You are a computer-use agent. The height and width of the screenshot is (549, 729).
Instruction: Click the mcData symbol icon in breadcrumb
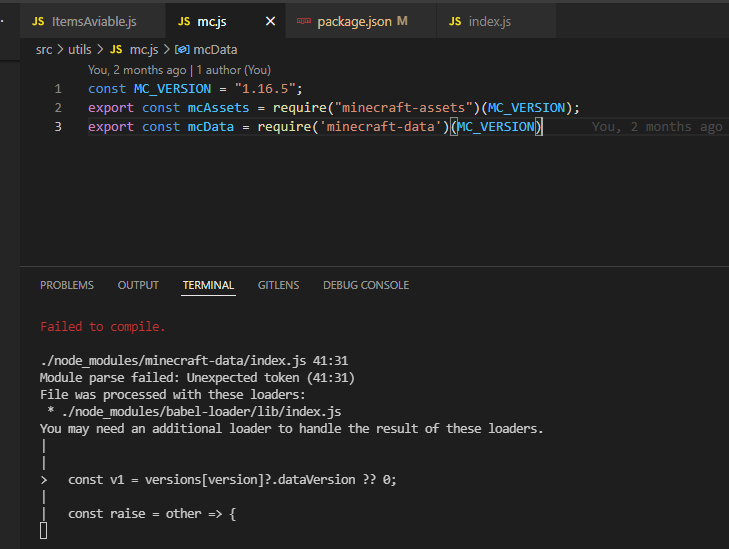pyautogui.click(x=182, y=50)
